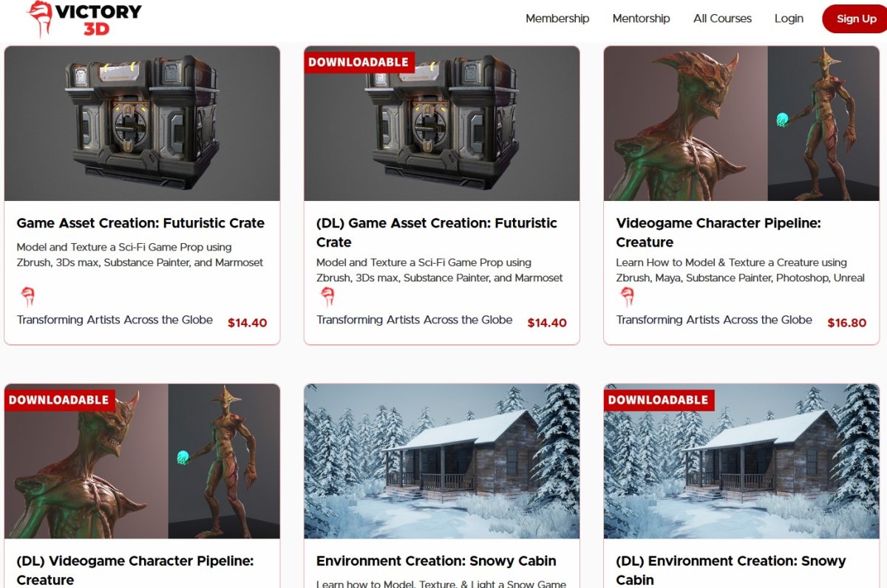Click the Victory 3D fist logo
This screenshot has height=588, width=887.
(40, 19)
